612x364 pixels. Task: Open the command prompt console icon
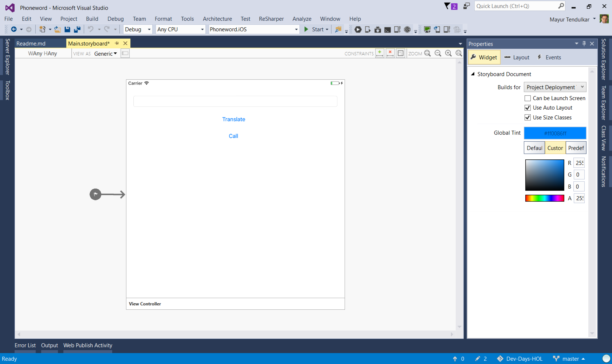point(387,30)
